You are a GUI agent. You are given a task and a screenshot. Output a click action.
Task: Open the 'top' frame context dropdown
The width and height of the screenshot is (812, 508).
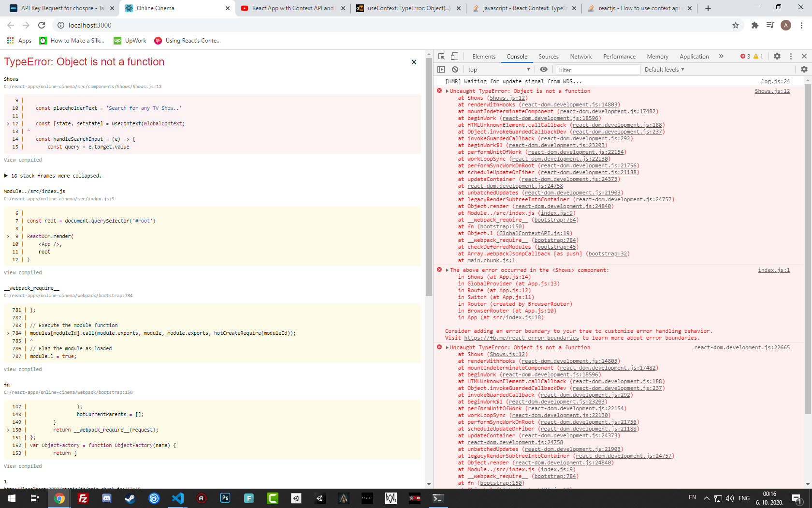(498, 69)
